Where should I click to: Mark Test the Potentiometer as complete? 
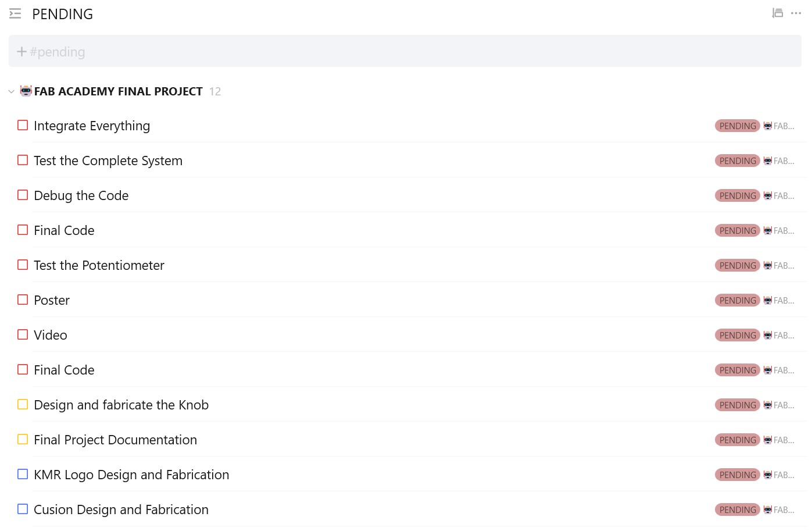click(23, 265)
